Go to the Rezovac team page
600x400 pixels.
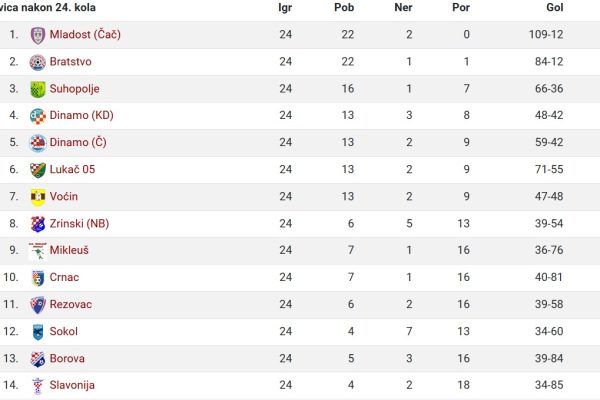click(71, 305)
